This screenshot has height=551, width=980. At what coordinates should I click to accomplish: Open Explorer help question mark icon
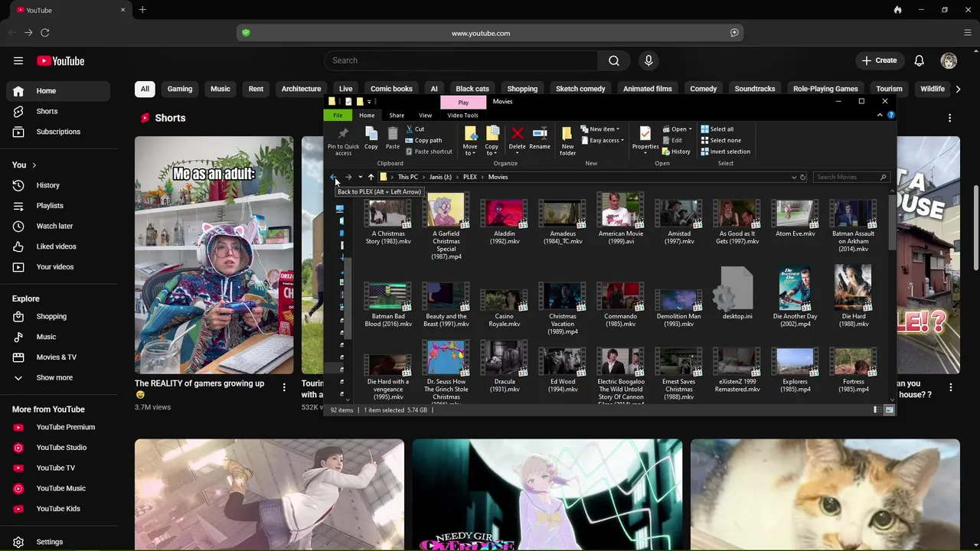tap(890, 115)
